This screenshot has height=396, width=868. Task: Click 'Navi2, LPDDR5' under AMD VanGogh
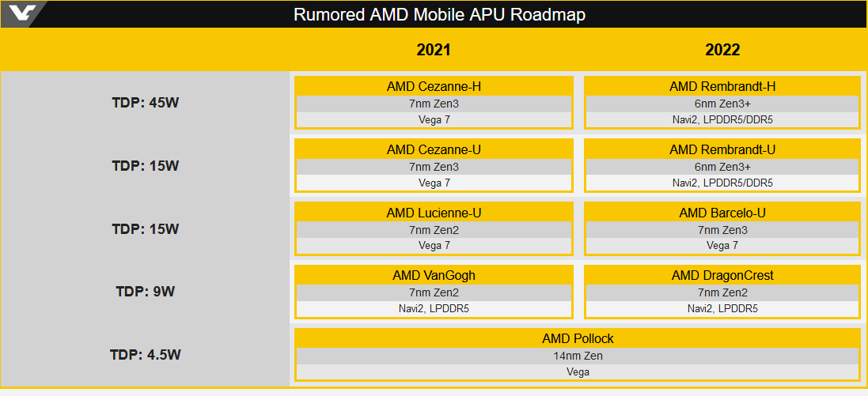pyautogui.click(x=434, y=308)
